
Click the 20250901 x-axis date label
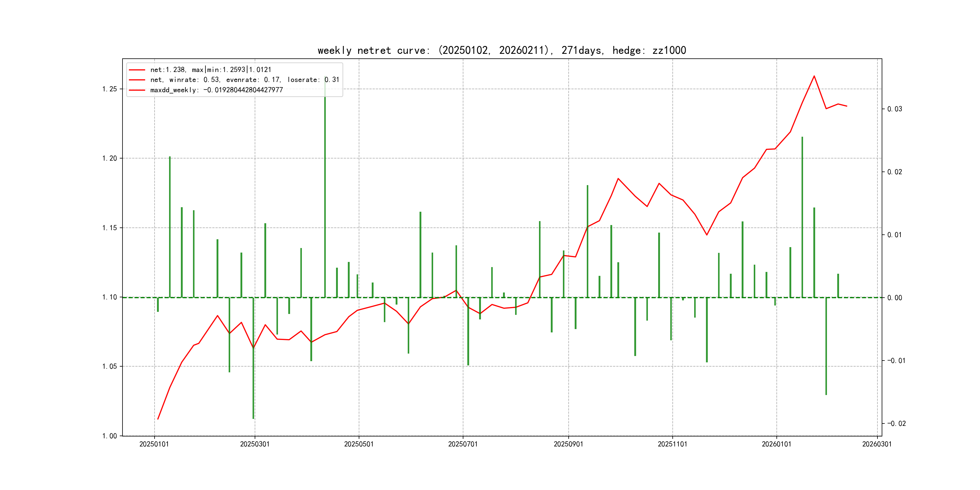click(568, 444)
